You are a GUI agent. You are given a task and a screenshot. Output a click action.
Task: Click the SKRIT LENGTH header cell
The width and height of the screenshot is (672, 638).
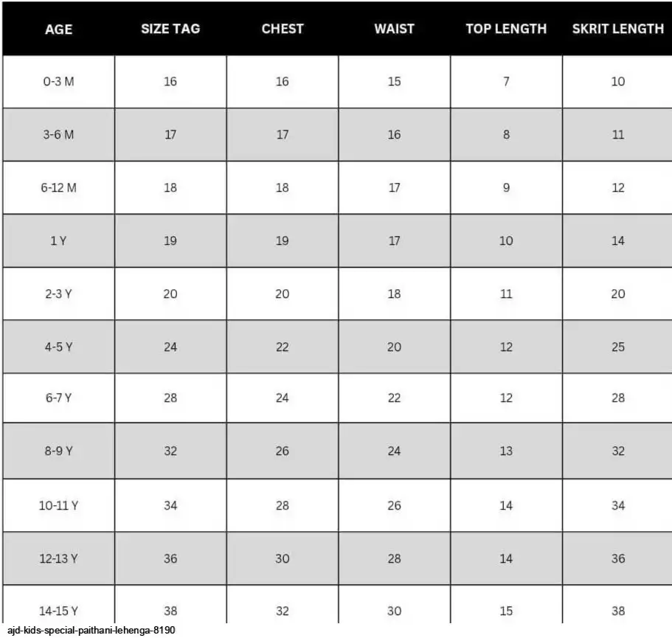click(617, 29)
